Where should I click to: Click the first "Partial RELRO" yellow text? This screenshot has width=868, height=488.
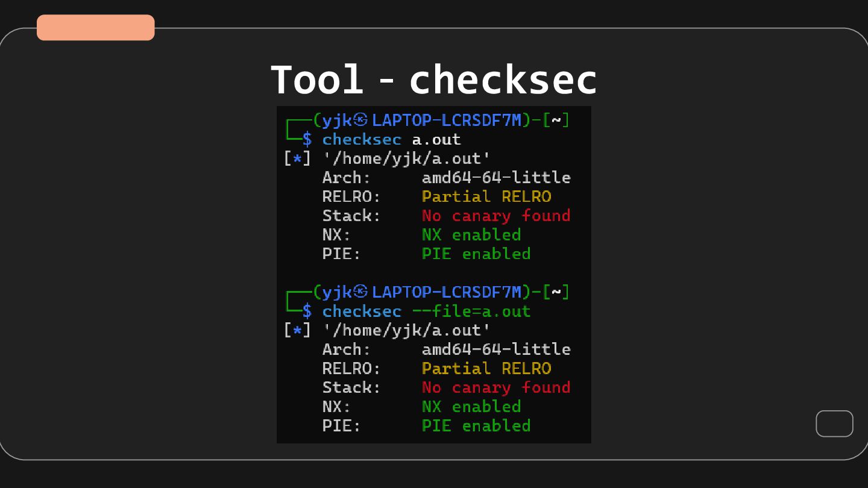pyautogui.click(x=486, y=196)
